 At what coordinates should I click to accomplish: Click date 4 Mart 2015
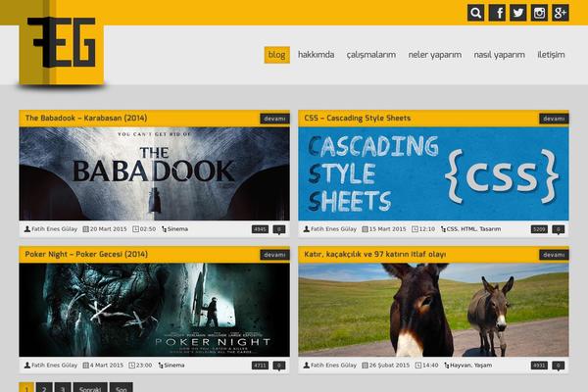coord(107,365)
